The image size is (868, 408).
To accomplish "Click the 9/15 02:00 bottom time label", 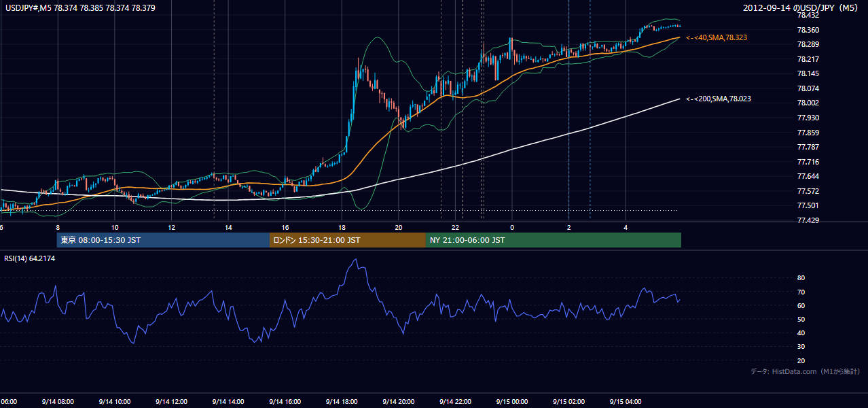I will [568, 402].
